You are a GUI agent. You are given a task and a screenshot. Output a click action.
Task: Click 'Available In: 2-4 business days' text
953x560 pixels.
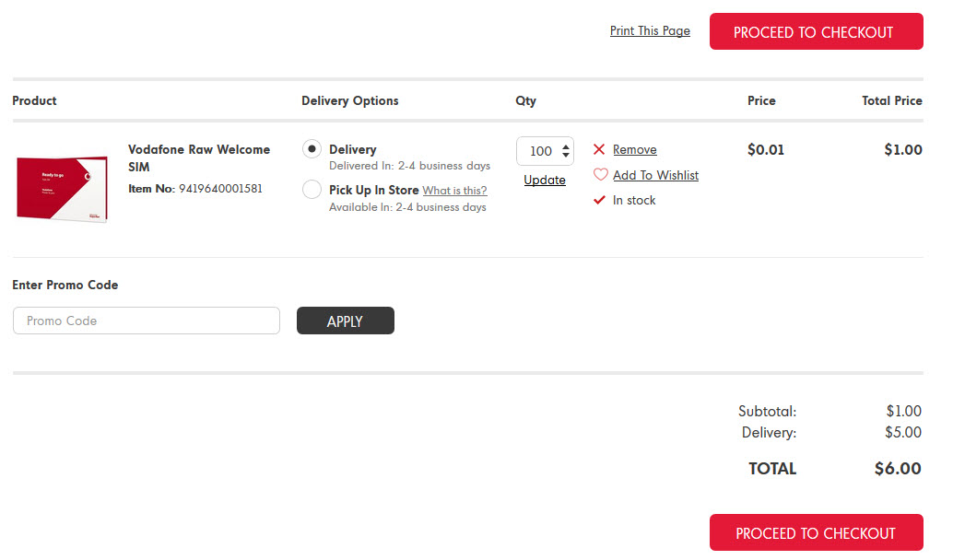[407, 207]
